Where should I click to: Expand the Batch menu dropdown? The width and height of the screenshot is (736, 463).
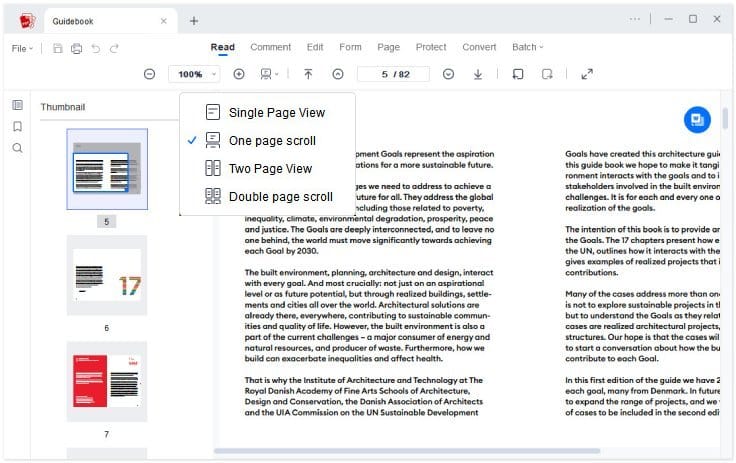point(528,47)
